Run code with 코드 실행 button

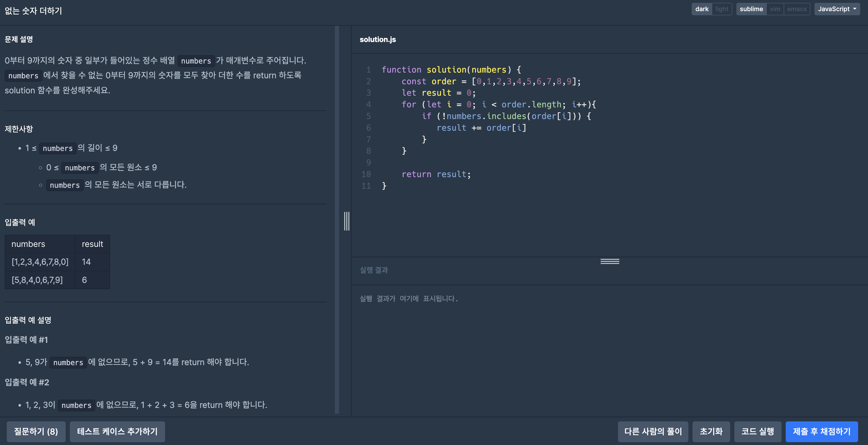(x=757, y=431)
